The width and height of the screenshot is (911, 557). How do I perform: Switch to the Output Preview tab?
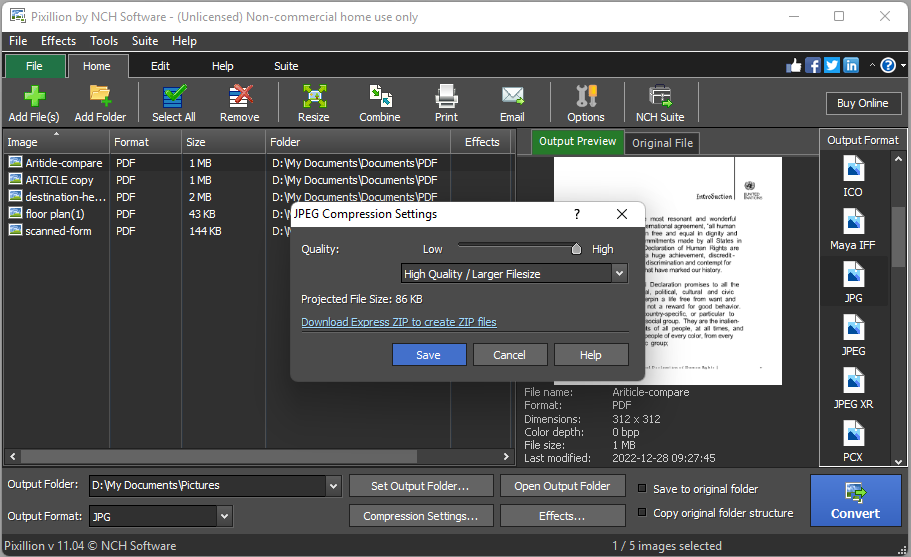tap(578, 142)
